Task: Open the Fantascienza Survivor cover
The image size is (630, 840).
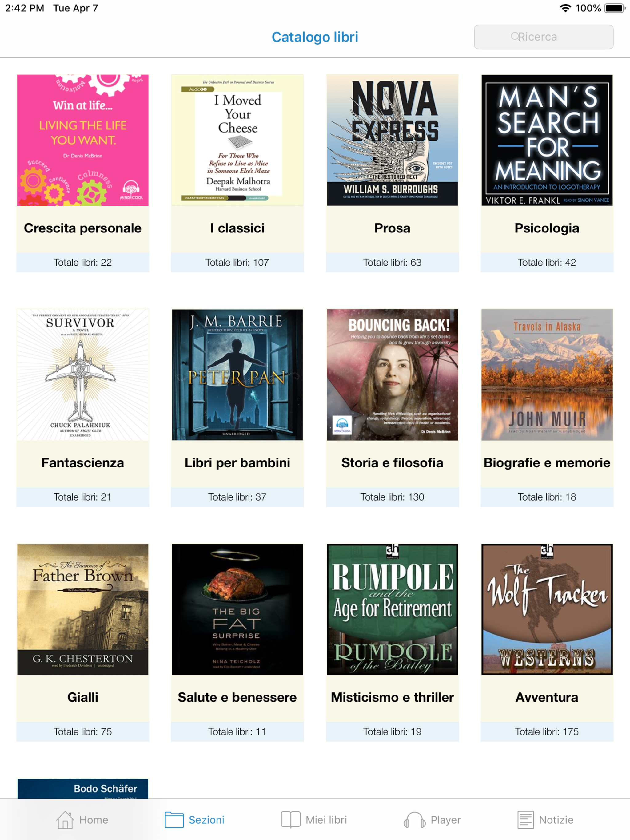Action: (83, 375)
